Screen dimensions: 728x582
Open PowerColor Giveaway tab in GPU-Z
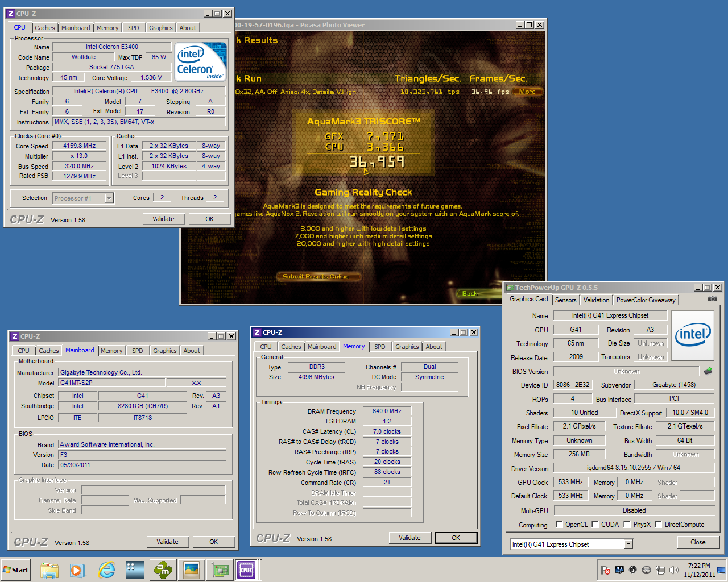(646, 300)
